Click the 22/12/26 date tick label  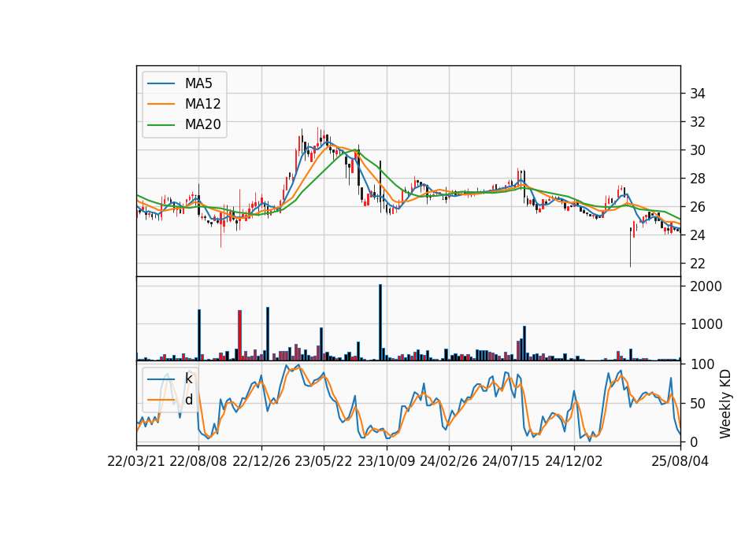(261, 461)
